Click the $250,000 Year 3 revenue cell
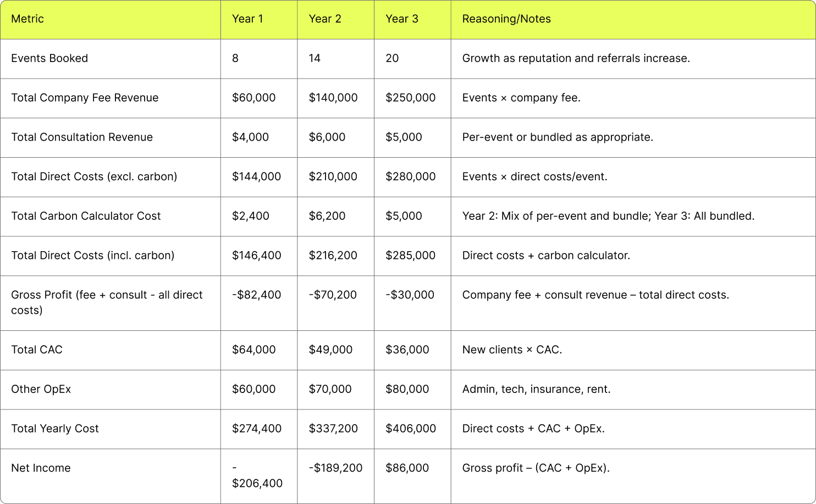 410,98
